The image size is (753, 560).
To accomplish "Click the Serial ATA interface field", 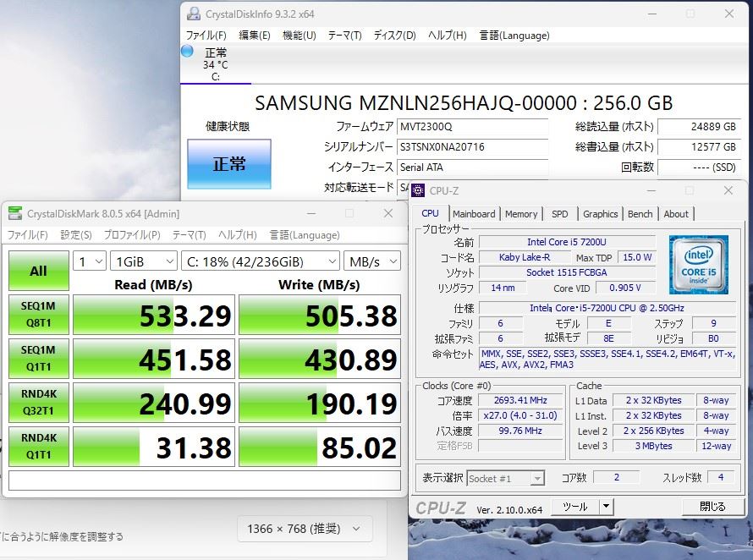I will pyautogui.click(x=473, y=167).
